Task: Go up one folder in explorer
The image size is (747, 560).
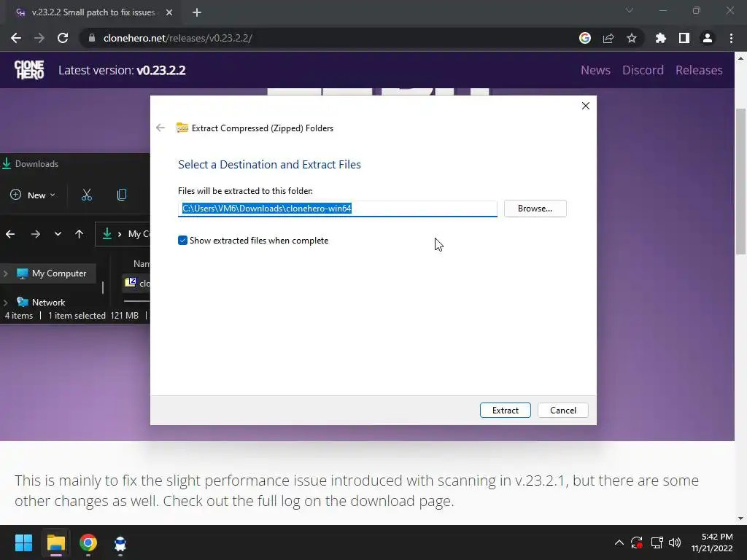Action: click(79, 234)
